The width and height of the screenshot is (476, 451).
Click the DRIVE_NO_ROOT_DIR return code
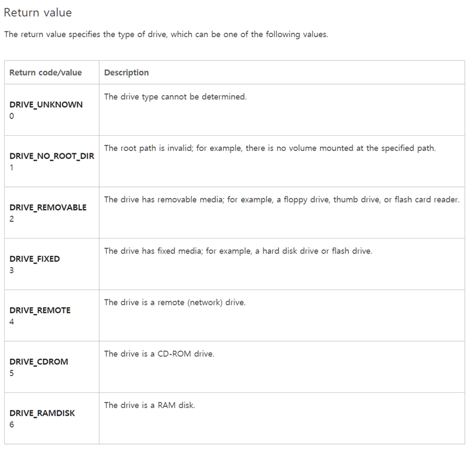(x=52, y=156)
